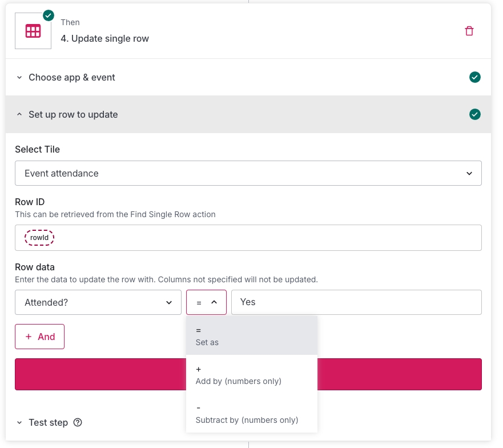Click the green checkmark on Set up row
Screen dimensions: 503x448
(x=474, y=114)
